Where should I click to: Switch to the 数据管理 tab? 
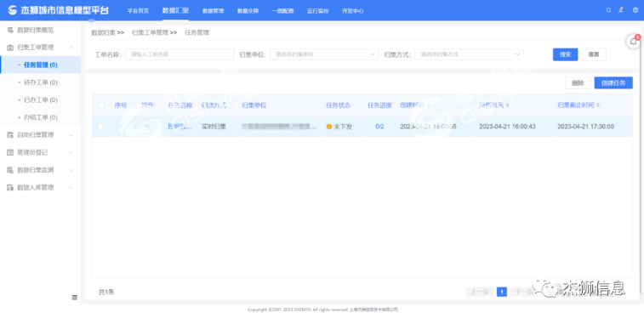[x=214, y=11]
